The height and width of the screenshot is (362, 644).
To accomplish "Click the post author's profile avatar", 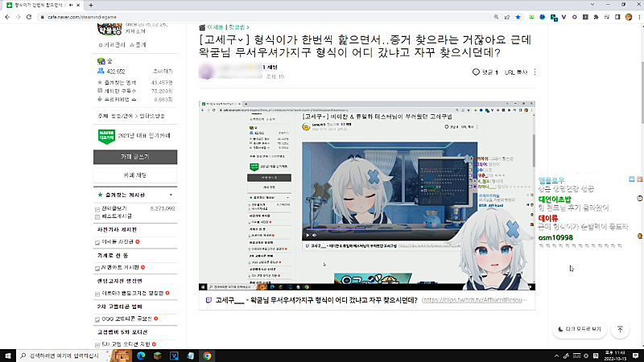I will 207,72.
